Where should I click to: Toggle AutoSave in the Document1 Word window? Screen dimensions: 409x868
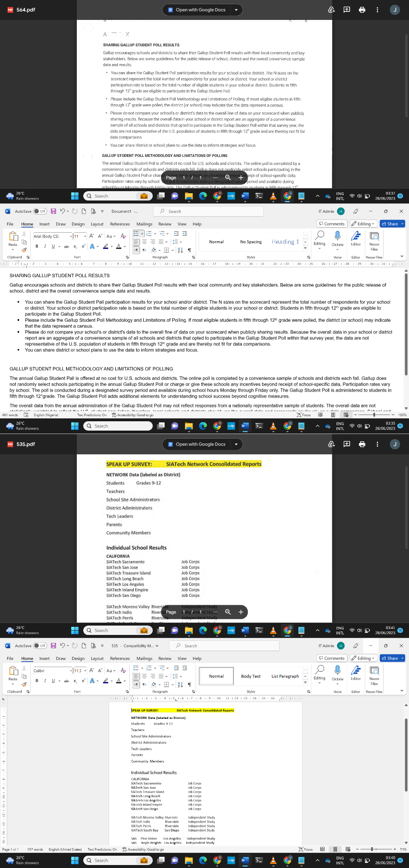tap(40, 211)
